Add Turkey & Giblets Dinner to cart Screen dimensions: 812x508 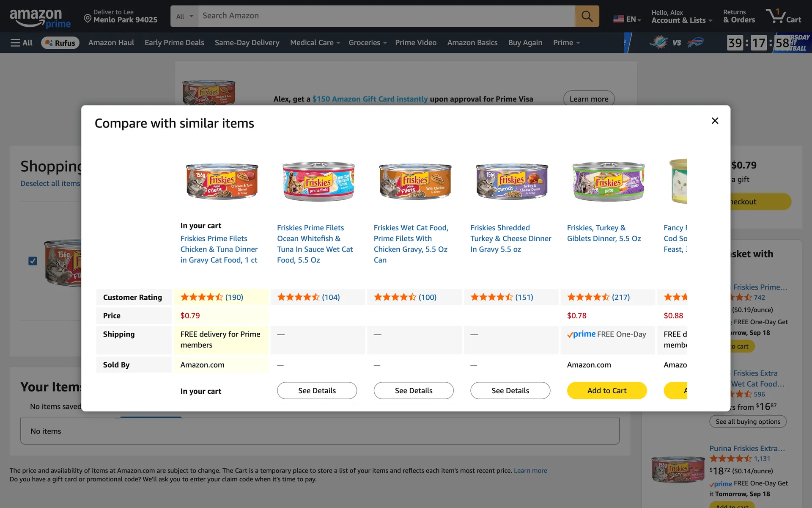[x=606, y=390]
